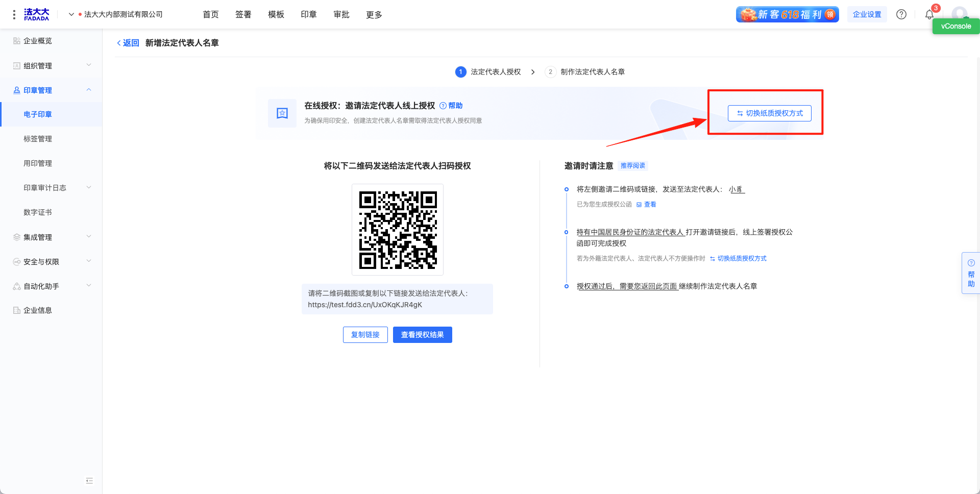Open the 印章 menu
This screenshot has height=494, width=980.
tap(308, 14)
